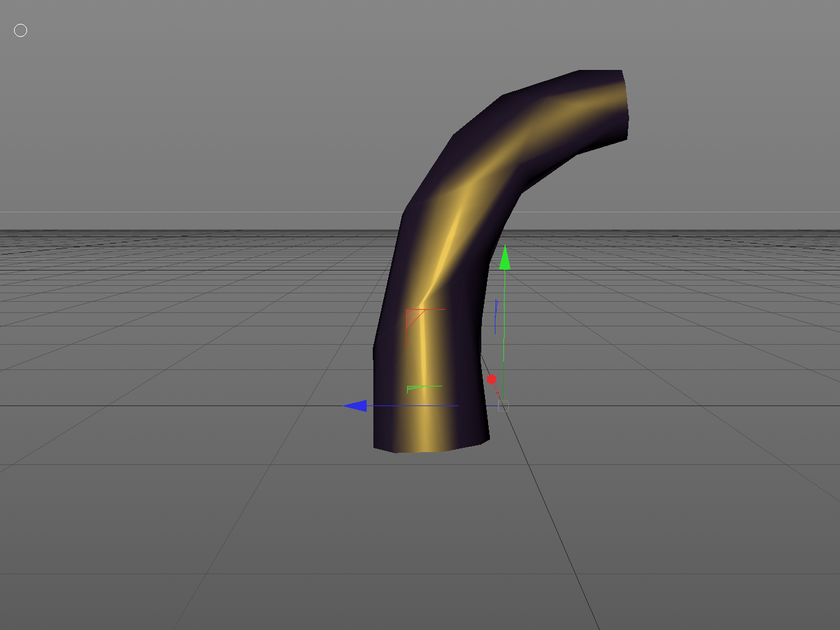Screen dimensions: 840x630
Task: Click the small blue plane handle beside the tube
Action: point(496,316)
